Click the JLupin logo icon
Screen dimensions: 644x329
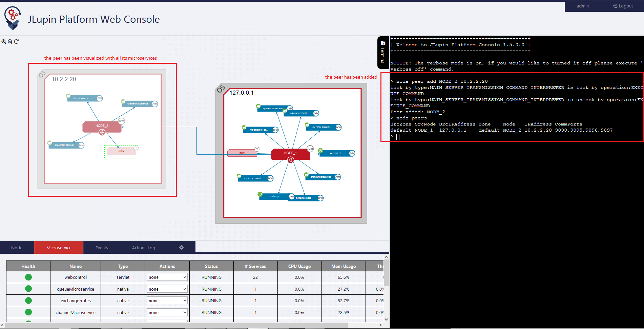click(x=13, y=18)
